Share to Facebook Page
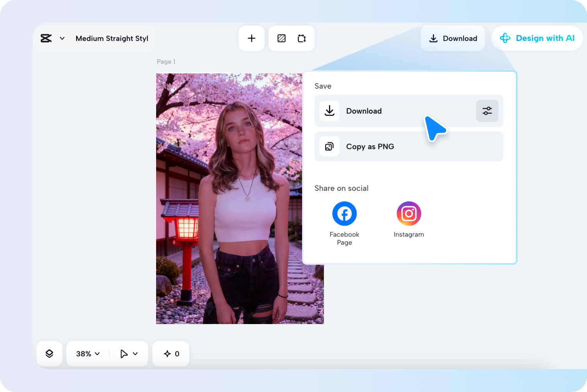 [344, 214]
